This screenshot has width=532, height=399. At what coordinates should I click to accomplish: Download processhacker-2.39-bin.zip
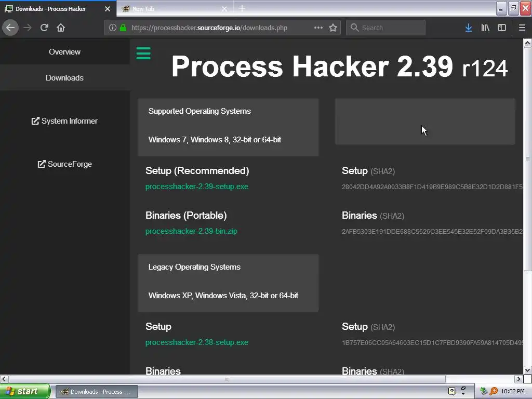click(191, 231)
